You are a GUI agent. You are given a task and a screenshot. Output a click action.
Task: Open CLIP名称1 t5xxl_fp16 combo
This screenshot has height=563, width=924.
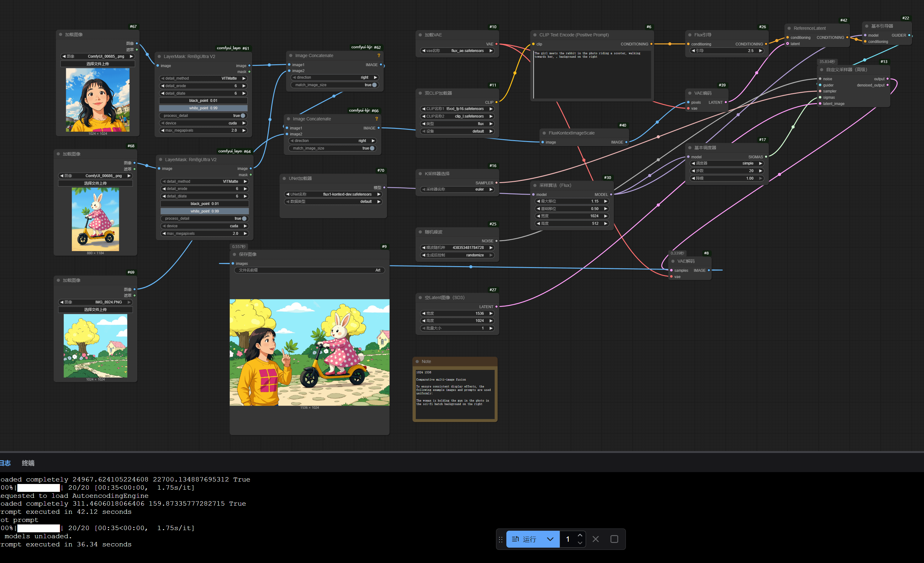coord(457,109)
